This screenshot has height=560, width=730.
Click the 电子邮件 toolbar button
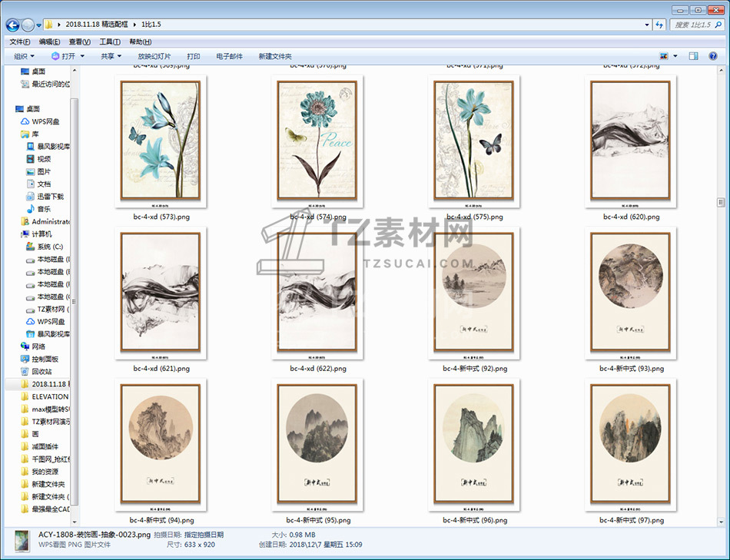[x=229, y=56]
